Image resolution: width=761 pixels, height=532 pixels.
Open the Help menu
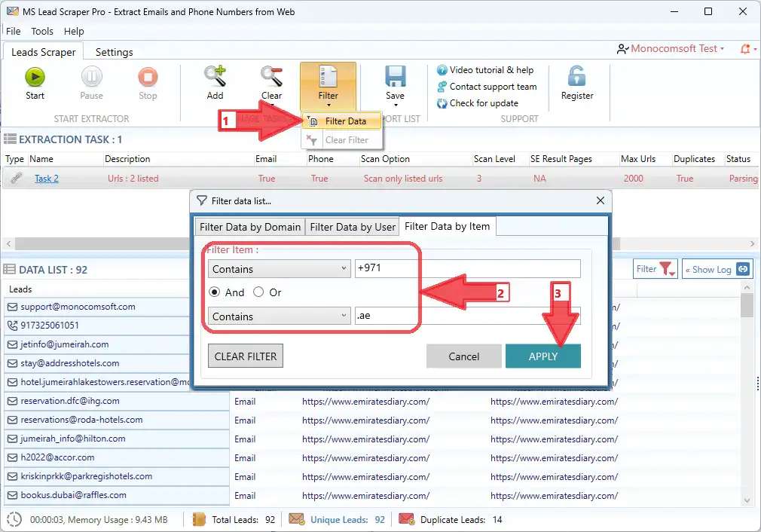pyautogui.click(x=74, y=31)
